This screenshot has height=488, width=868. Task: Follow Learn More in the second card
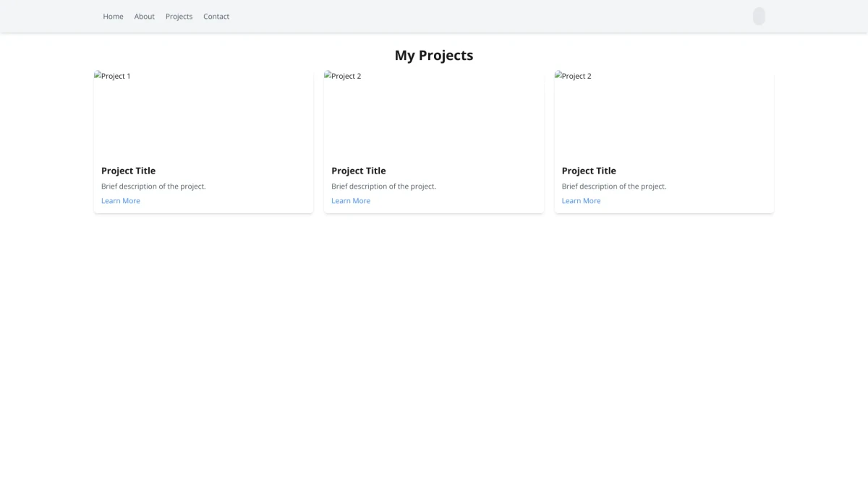coord(351,201)
